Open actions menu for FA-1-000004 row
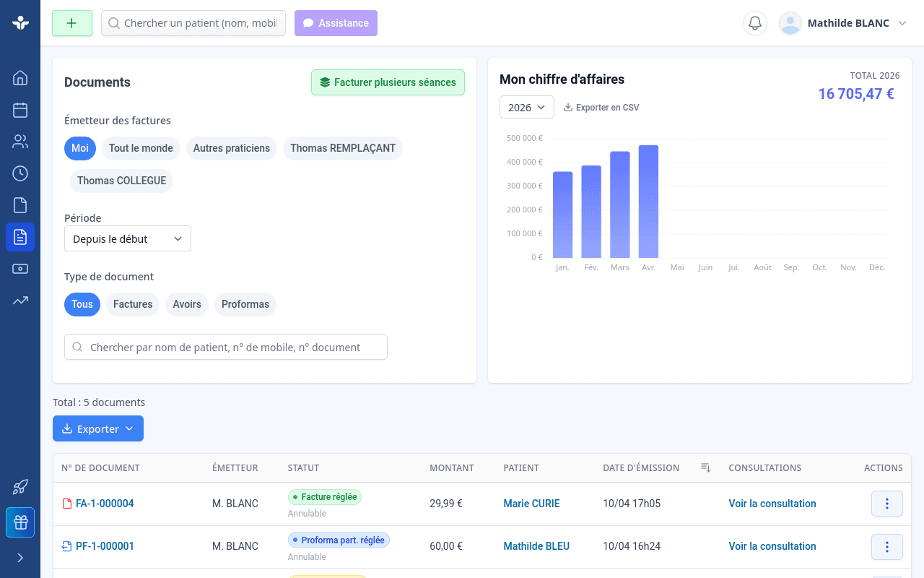This screenshot has height=578, width=924. [887, 504]
